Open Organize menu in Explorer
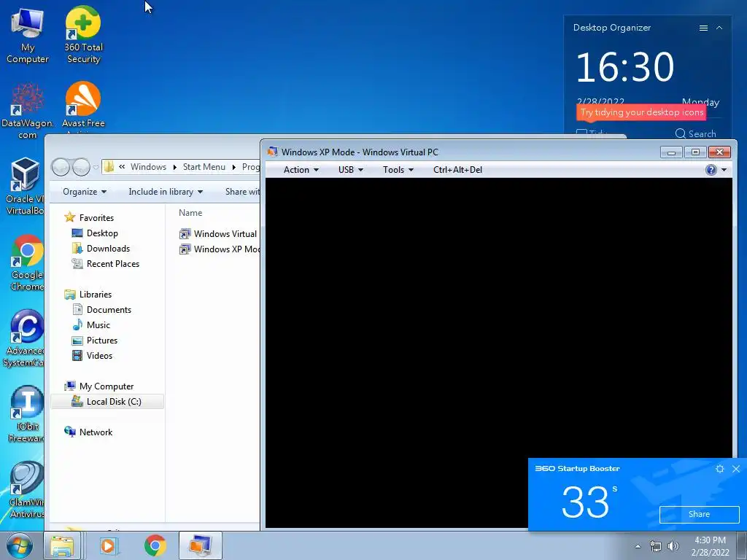Viewport: 747px width, 560px height. 85,192
